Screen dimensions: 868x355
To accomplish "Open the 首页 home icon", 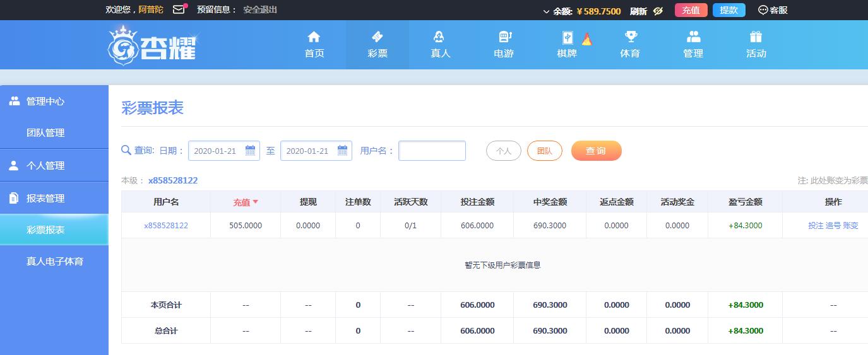I will [x=314, y=37].
